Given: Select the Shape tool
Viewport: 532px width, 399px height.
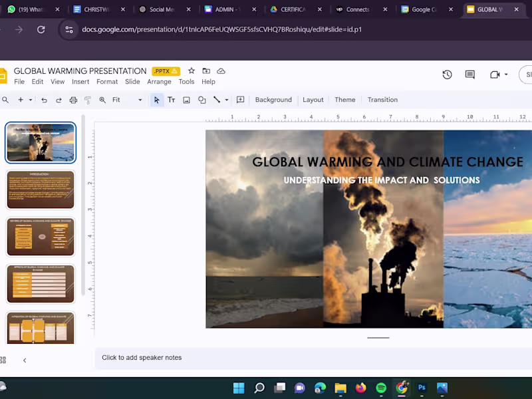Looking at the screenshot, I should point(201,99).
